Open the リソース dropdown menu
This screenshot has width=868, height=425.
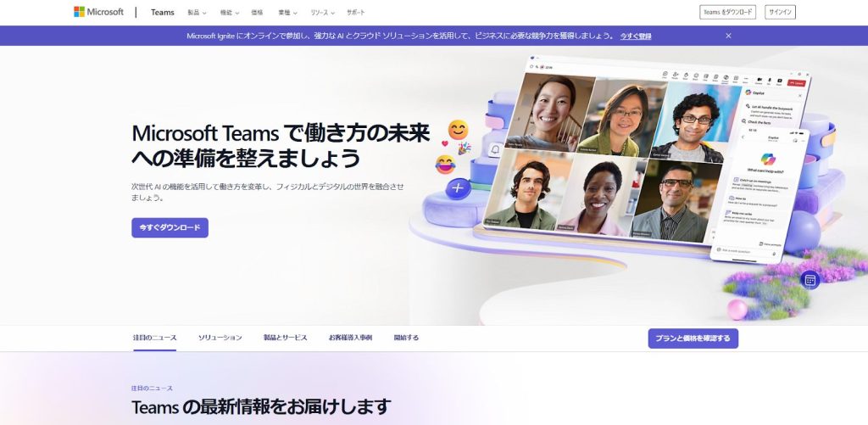(x=322, y=13)
